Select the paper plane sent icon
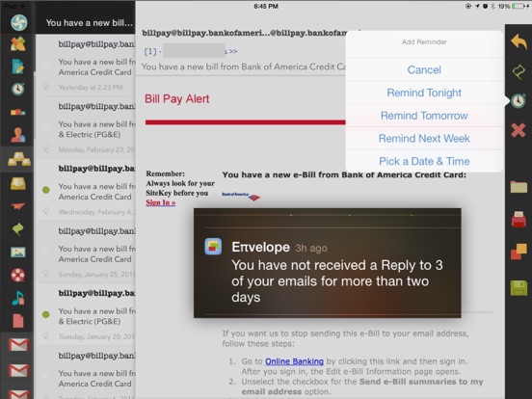532x399 pixels. pos(17,206)
